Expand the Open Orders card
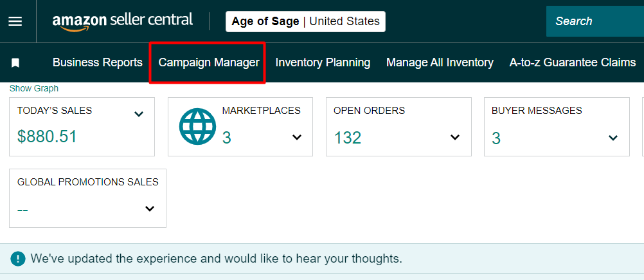The width and height of the screenshot is (644, 280). coord(455,137)
